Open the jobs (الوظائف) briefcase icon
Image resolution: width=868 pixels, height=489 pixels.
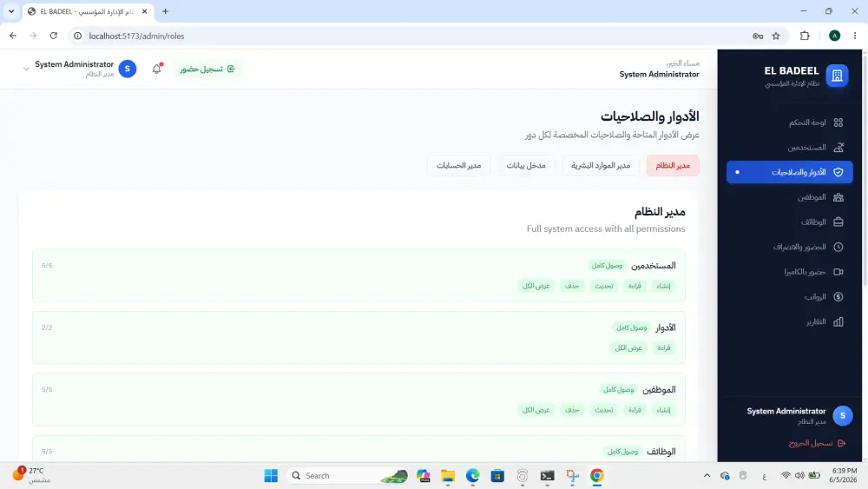[838, 222]
